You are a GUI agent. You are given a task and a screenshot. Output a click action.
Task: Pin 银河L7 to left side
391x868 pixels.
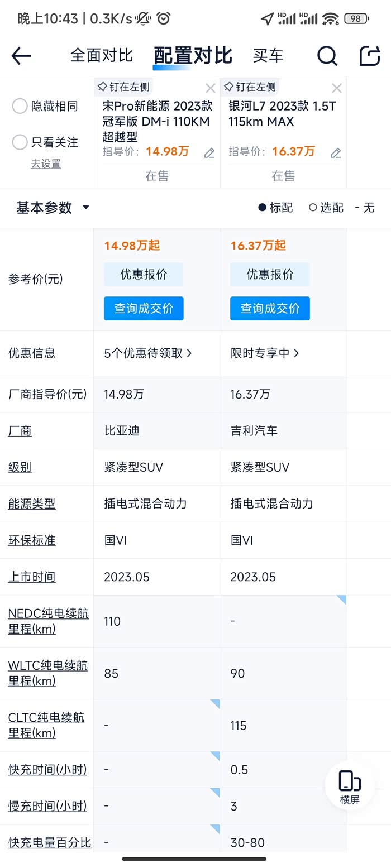(x=250, y=87)
